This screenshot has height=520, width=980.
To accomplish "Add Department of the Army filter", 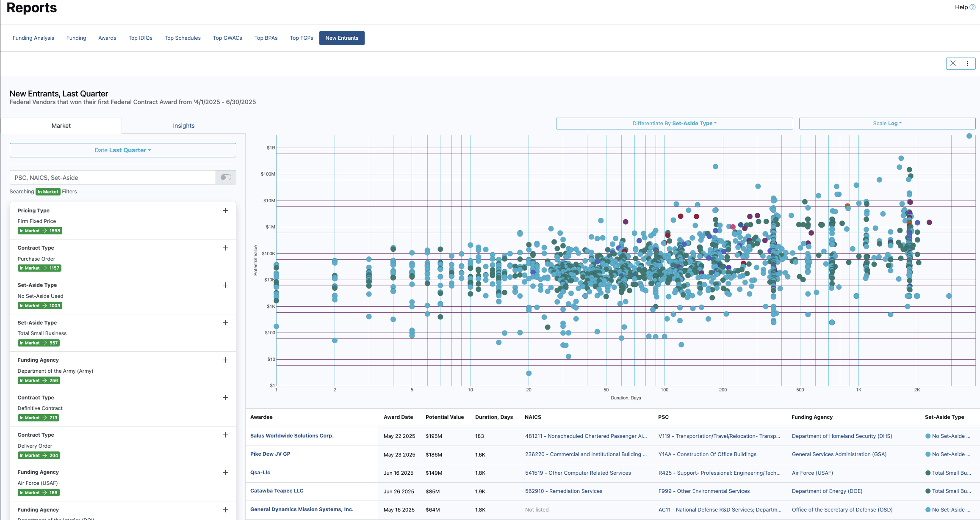I will [x=225, y=360].
